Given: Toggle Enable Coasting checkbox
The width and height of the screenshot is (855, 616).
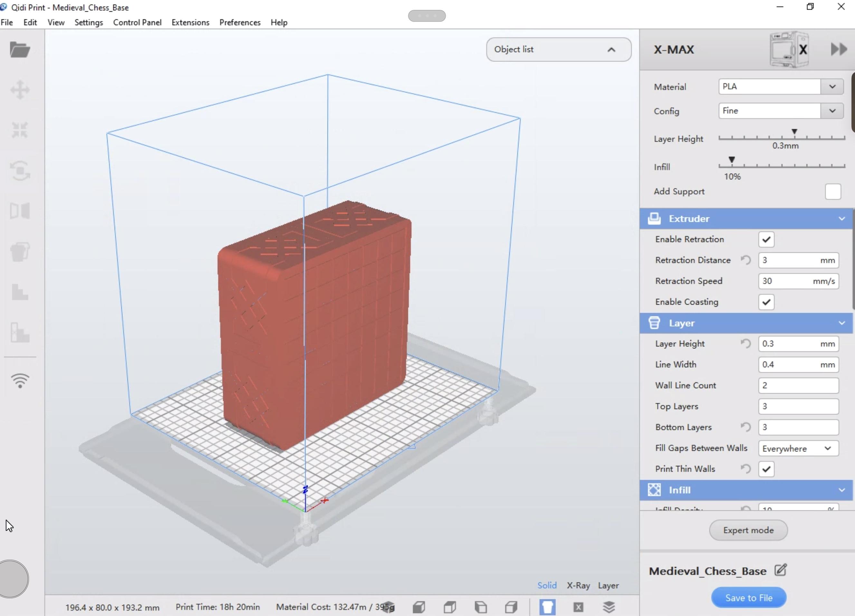Looking at the screenshot, I should pyautogui.click(x=766, y=302).
